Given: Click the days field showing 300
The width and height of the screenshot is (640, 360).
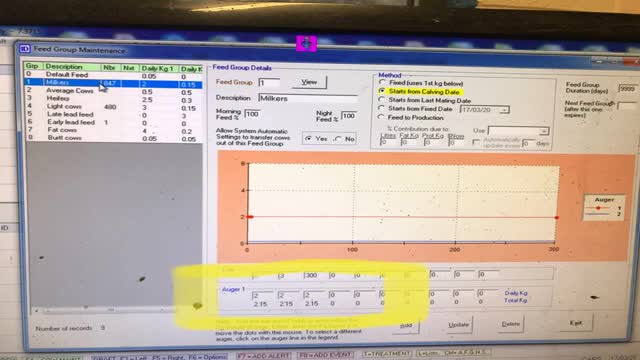Looking at the screenshot, I should (x=314, y=276).
